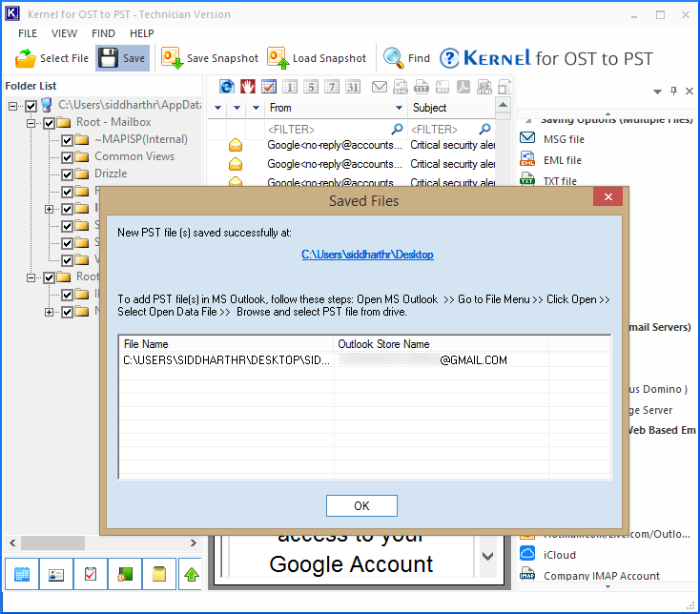Collapse the Root - Mailbox node

click(31, 123)
